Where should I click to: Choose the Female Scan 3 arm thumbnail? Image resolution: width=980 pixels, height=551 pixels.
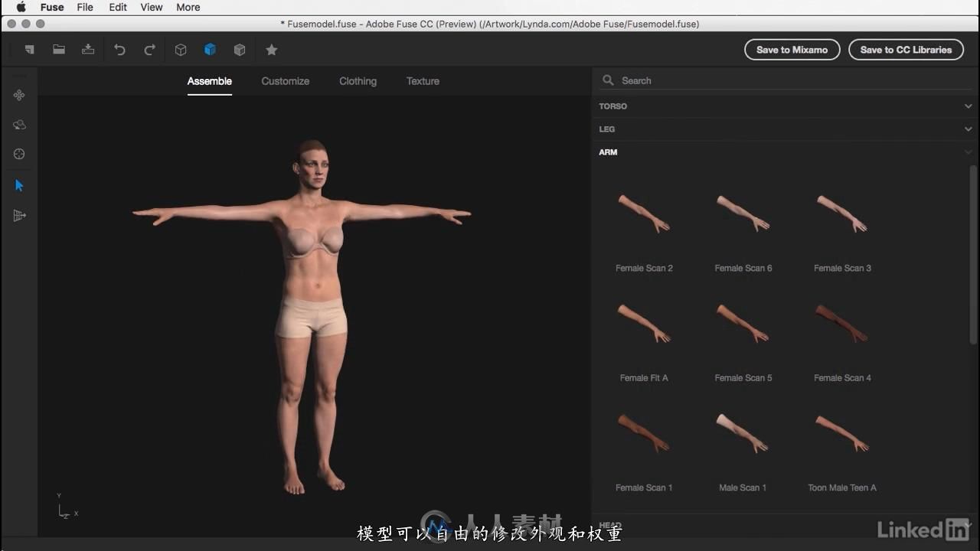point(841,214)
